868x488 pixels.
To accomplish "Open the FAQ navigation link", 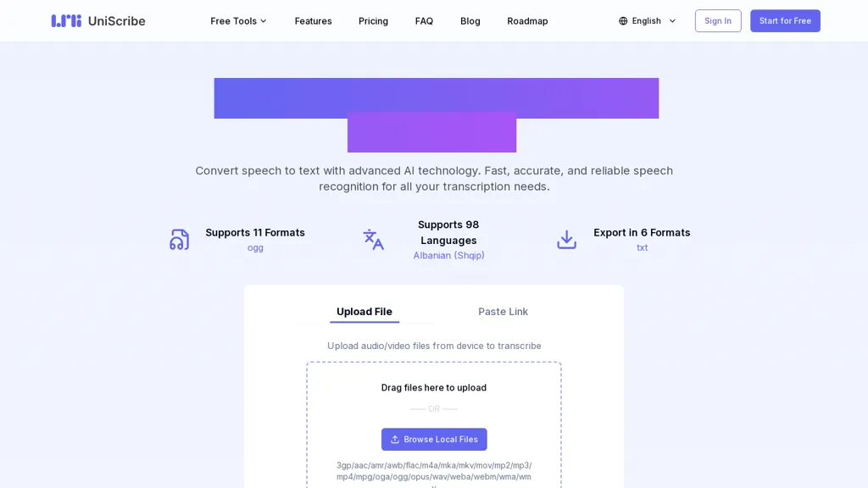I will tap(424, 20).
